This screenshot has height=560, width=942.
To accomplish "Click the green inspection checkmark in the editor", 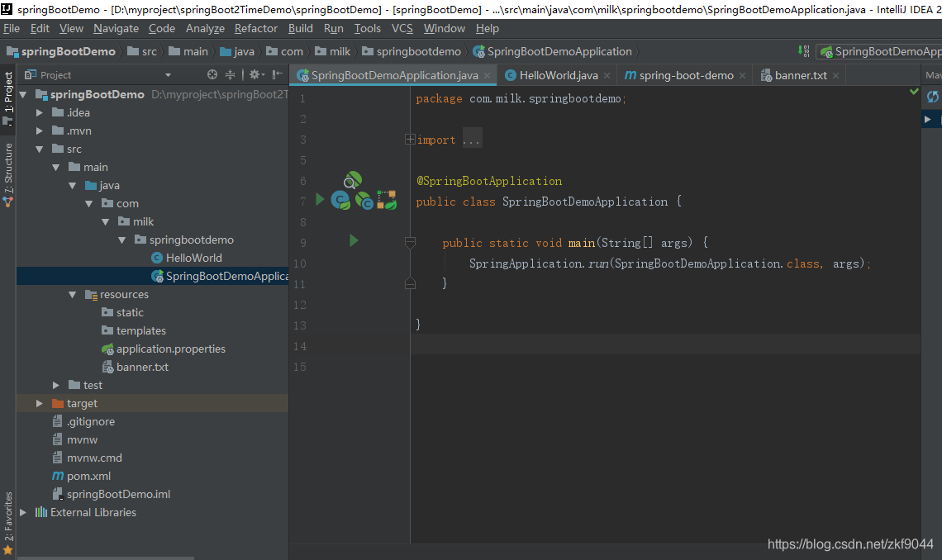I will [914, 91].
